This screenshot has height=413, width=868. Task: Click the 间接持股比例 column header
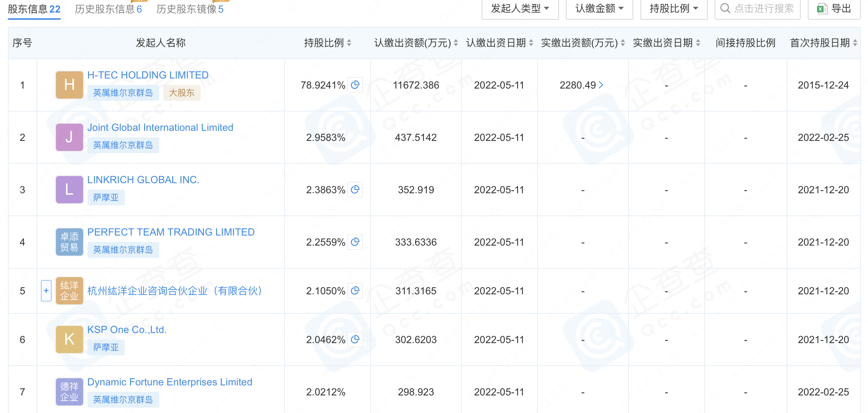745,43
